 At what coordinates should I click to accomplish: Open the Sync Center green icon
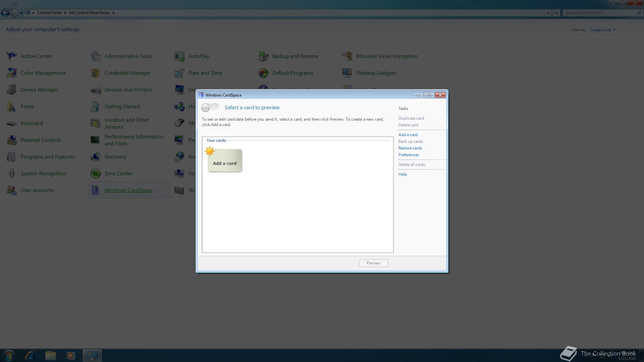[96, 174]
